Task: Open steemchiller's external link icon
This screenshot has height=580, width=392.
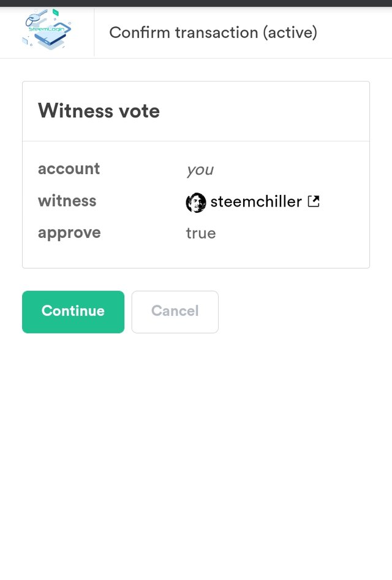Action: coord(314,202)
